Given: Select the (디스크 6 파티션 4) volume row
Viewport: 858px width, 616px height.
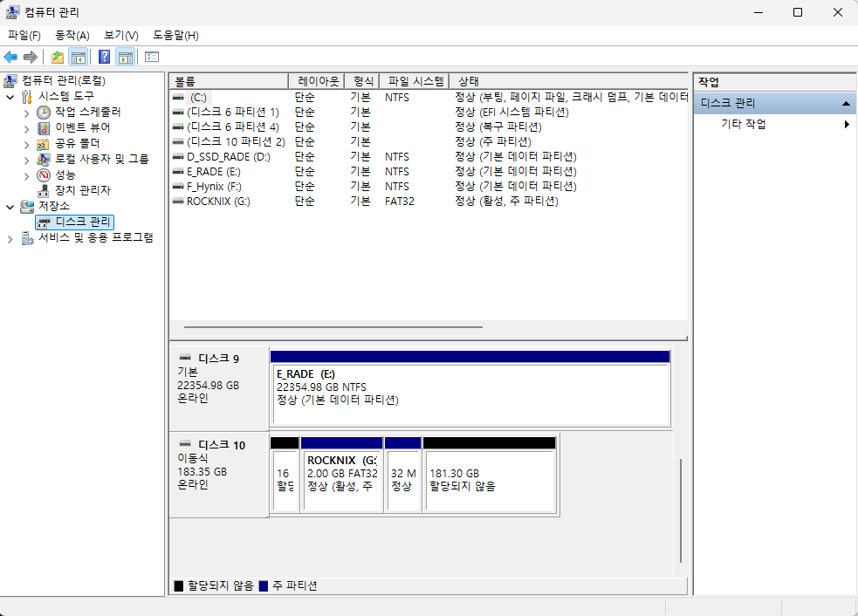Looking at the screenshot, I should [x=429, y=127].
